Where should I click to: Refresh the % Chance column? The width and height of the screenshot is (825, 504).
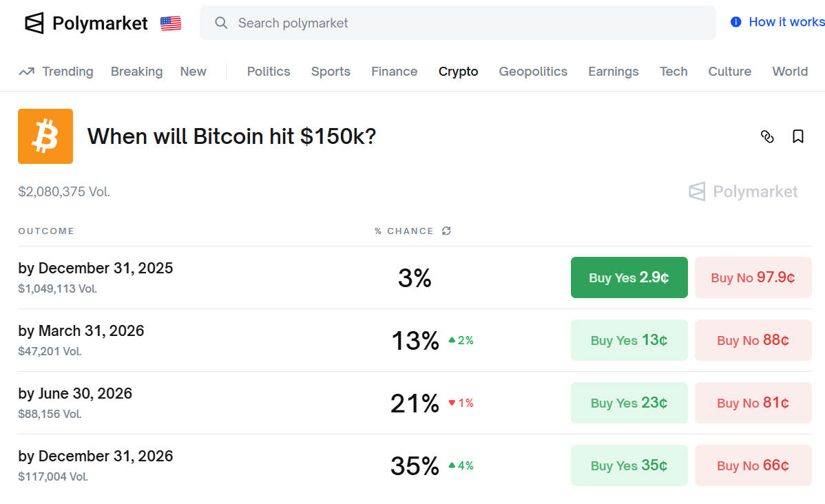(446, 231)
